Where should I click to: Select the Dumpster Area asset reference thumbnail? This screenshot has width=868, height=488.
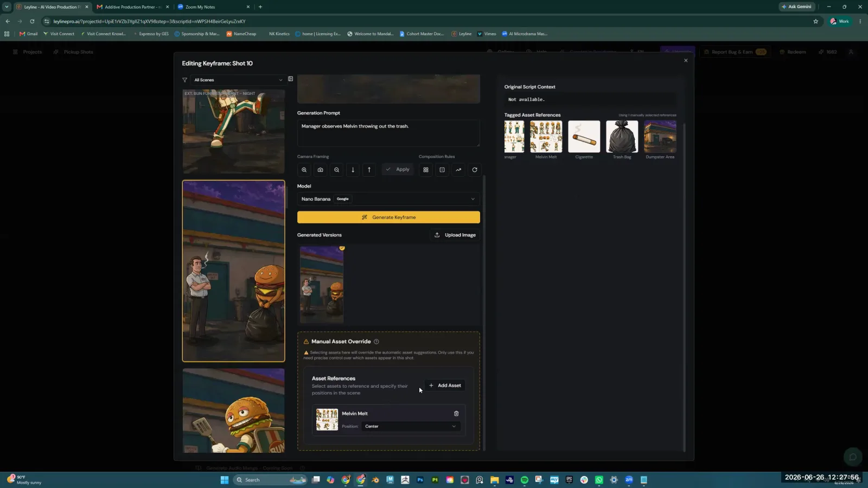coord(660,137)
